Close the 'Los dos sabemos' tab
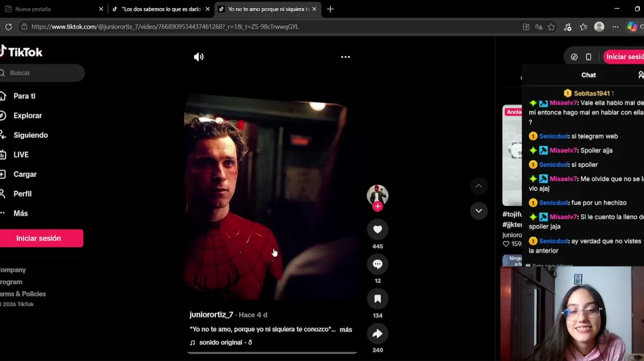Image resolution: width=644 pixels, height=361 pixels. [207, 9]
